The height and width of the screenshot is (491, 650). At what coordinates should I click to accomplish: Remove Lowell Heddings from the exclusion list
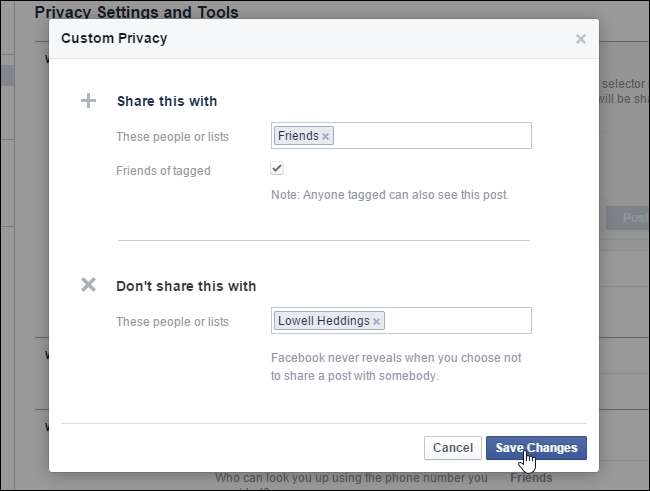click(377, 321)
